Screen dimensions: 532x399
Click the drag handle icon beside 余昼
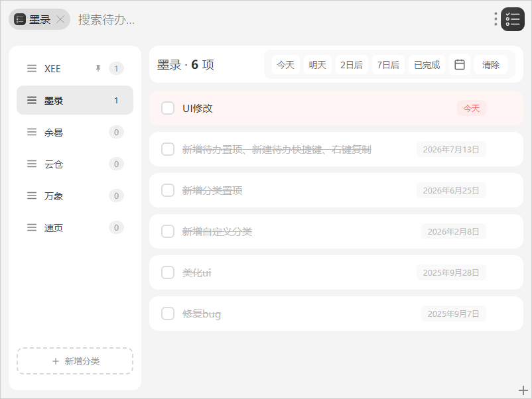(x=32, y=132)
